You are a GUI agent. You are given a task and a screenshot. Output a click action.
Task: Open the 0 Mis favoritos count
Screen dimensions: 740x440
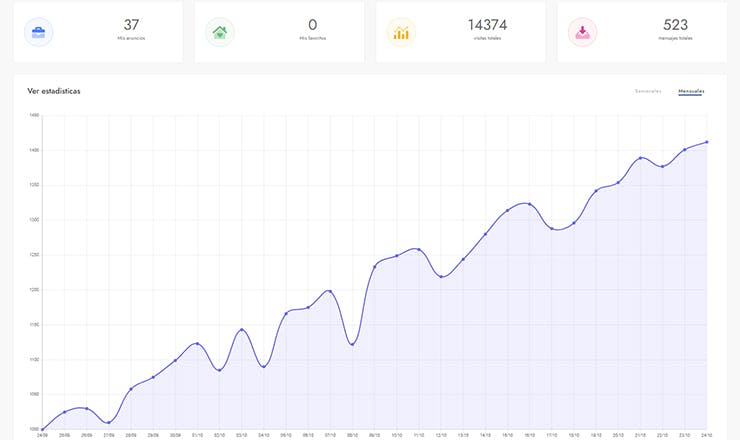tap(312, 25)
